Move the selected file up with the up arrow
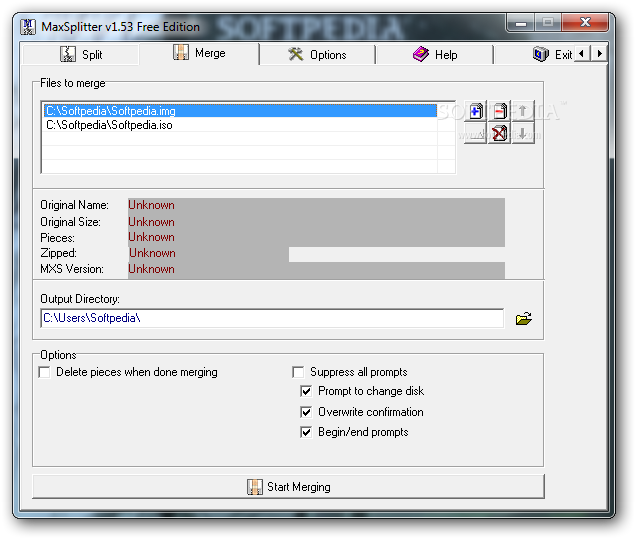This screenshot has width=636, height=539. (x=523, y=111)
